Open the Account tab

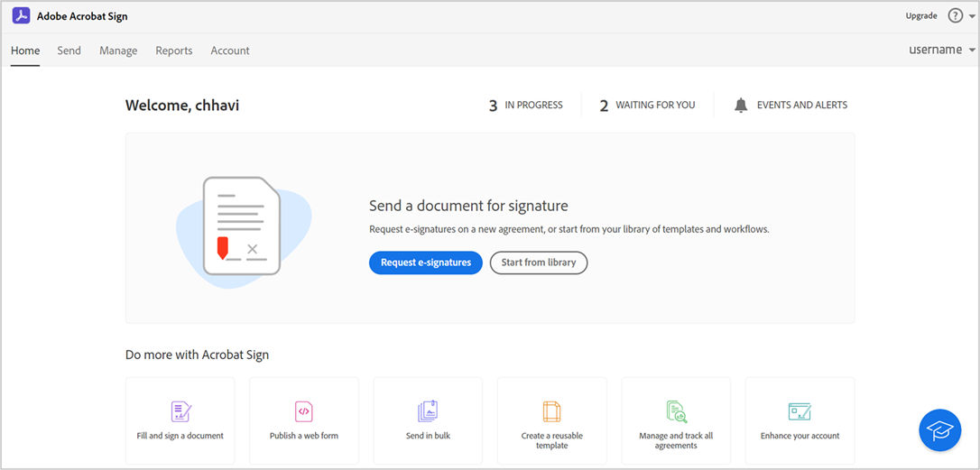230,51
